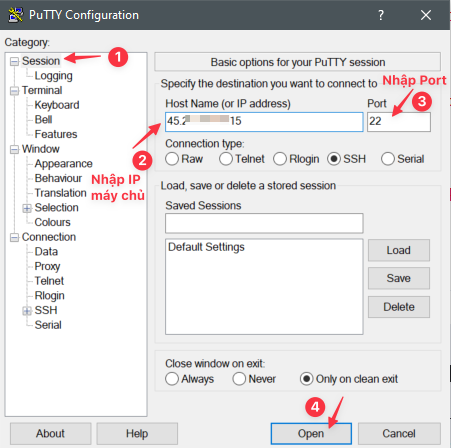
Task: Click the Cancel button
Action: 399,434
